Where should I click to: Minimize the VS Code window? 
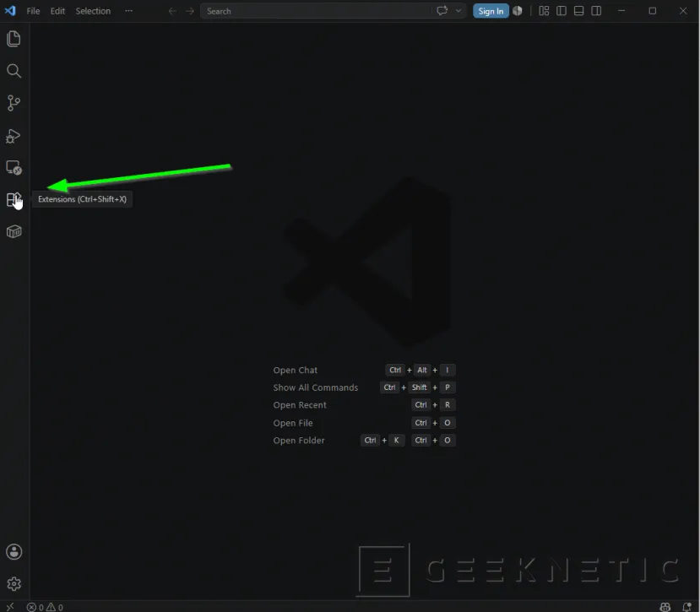coord(621,11)
